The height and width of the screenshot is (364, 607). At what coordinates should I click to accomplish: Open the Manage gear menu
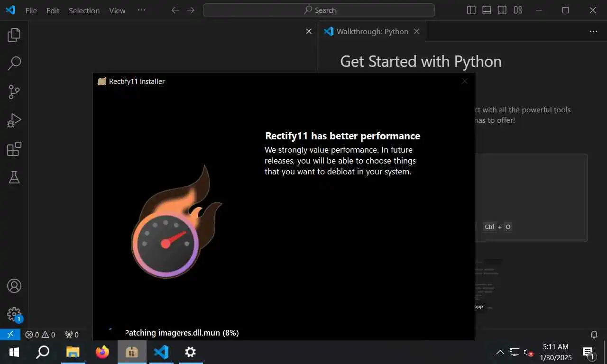click(14, 314)
